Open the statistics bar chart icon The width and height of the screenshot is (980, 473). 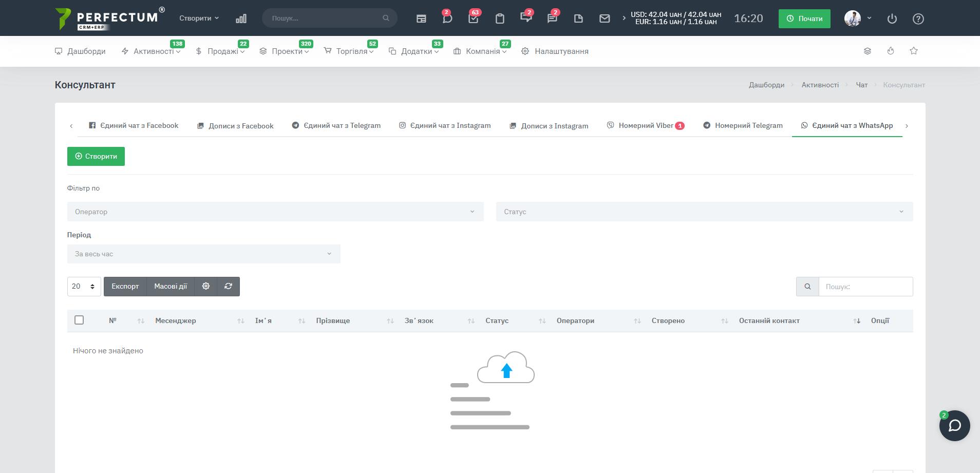click(x=241, y=18)
